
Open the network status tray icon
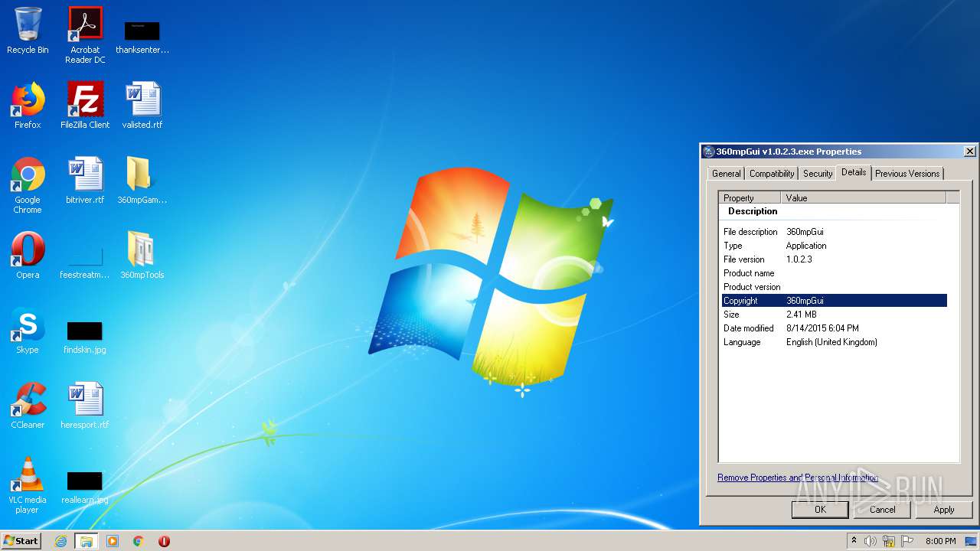coord(889,541)
